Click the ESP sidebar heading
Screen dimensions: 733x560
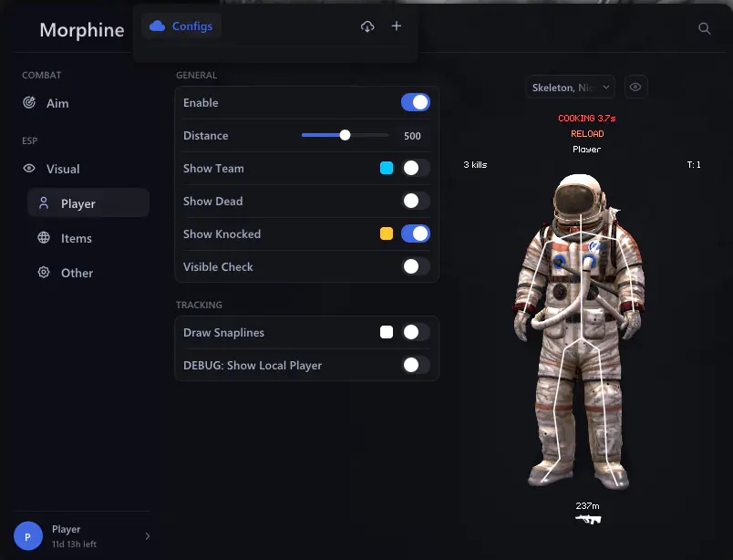[x=29, y=140]
